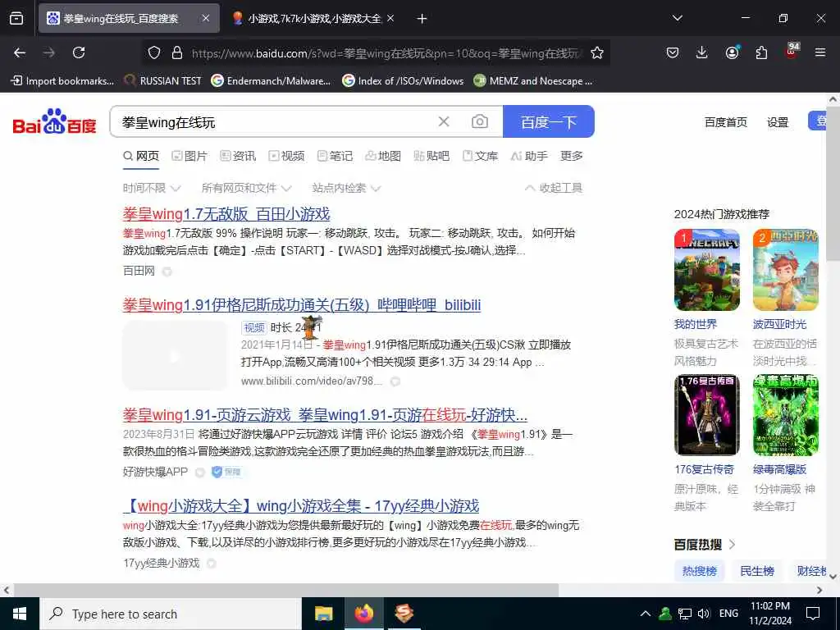Switch to the 贴吧 search tab

click(x=431, y=156)
